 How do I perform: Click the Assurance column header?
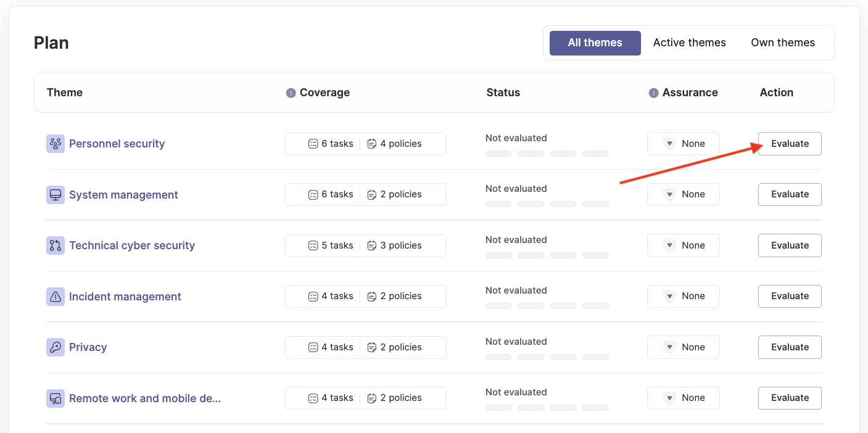(x=690, y=93)
